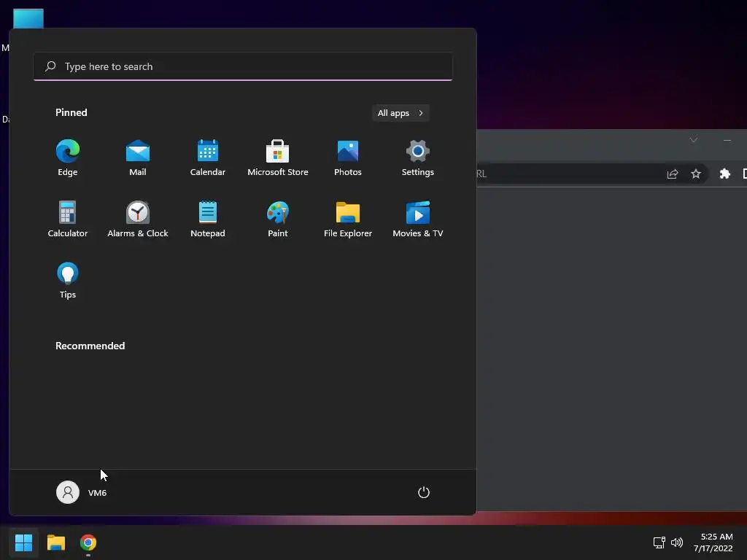This screenshot has height=560, width=747.
Task: Click the Pinned section heading
Action: click(x=71, y=112)
